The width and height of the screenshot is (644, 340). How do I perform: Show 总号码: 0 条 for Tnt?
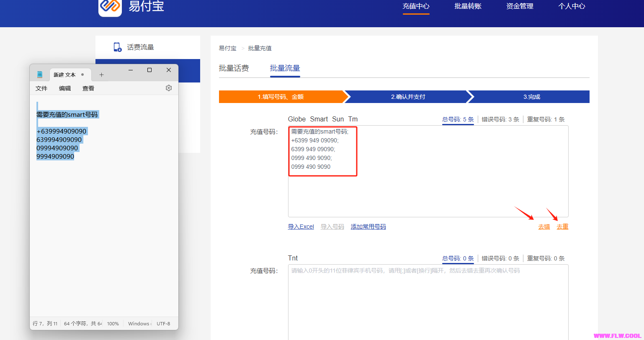pos(458,258)
